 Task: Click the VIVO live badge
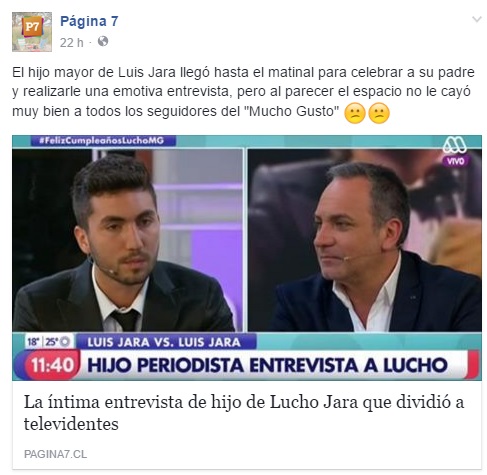(455, 161)
